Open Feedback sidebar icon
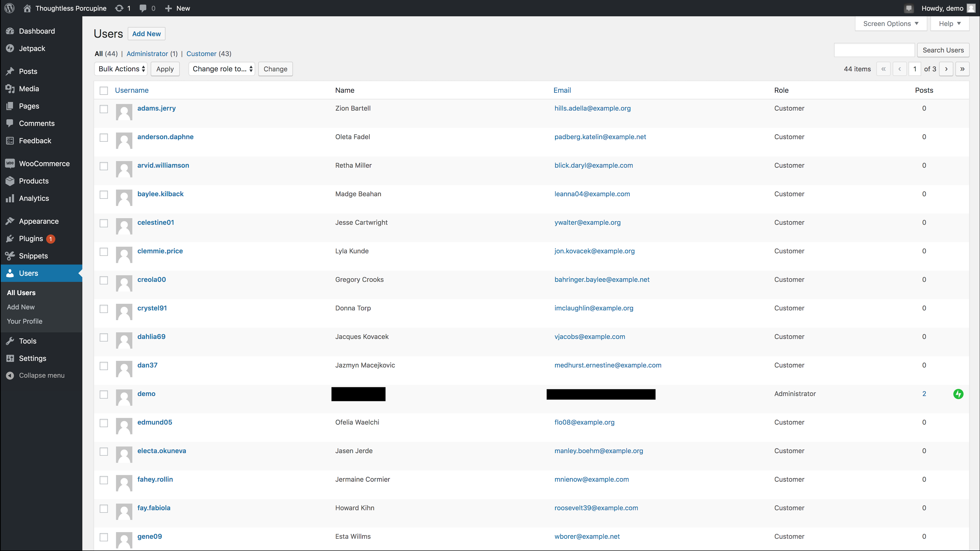980x551 pixels. pos(10,141)
